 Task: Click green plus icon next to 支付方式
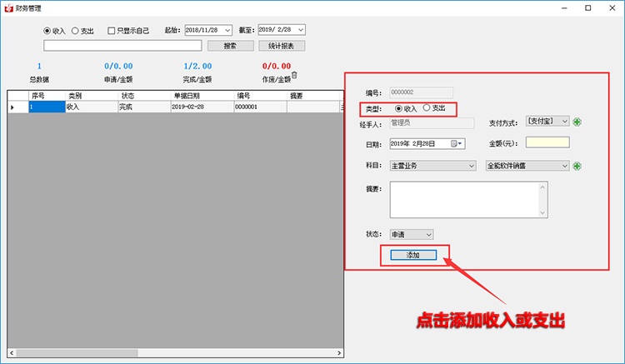[x=577, y=122]
